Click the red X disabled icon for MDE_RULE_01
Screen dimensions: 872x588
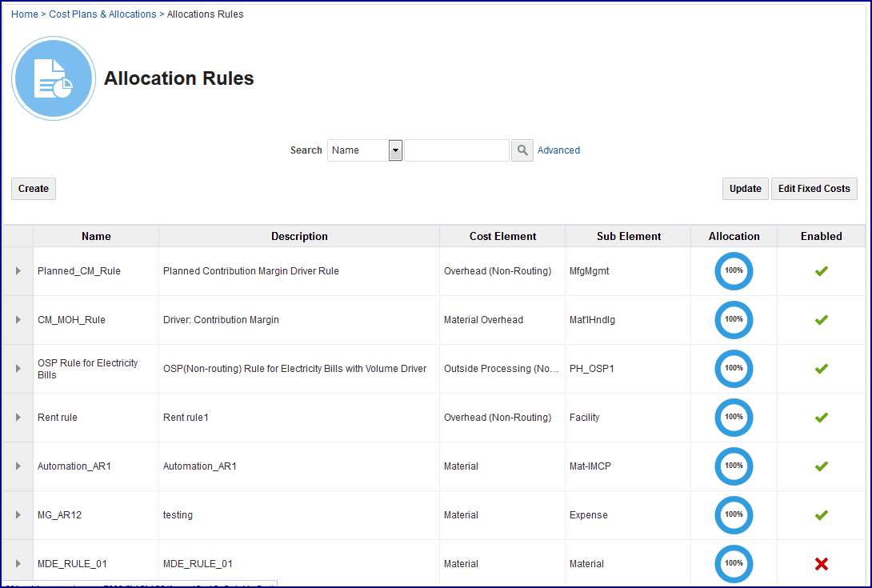pyautogui.click(x=821, y=563)
